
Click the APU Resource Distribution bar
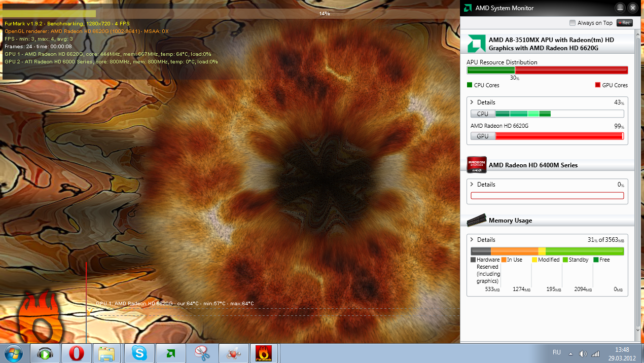[x=547, y=70]
